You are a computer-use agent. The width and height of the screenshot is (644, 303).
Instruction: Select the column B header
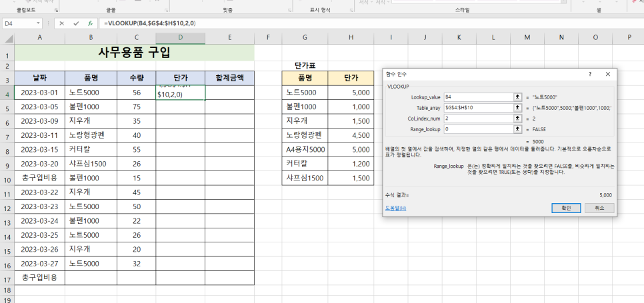point(91,38)
